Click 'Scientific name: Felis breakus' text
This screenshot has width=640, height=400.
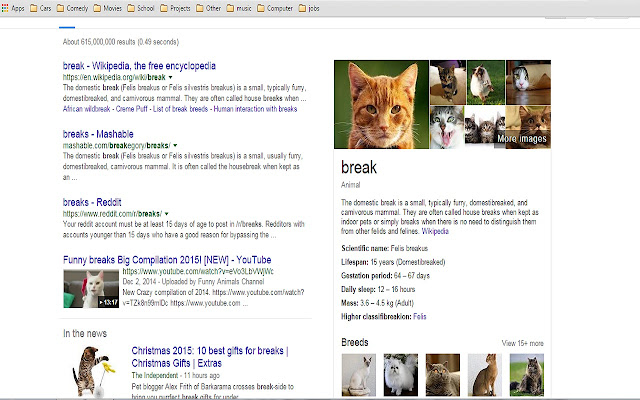384,248
